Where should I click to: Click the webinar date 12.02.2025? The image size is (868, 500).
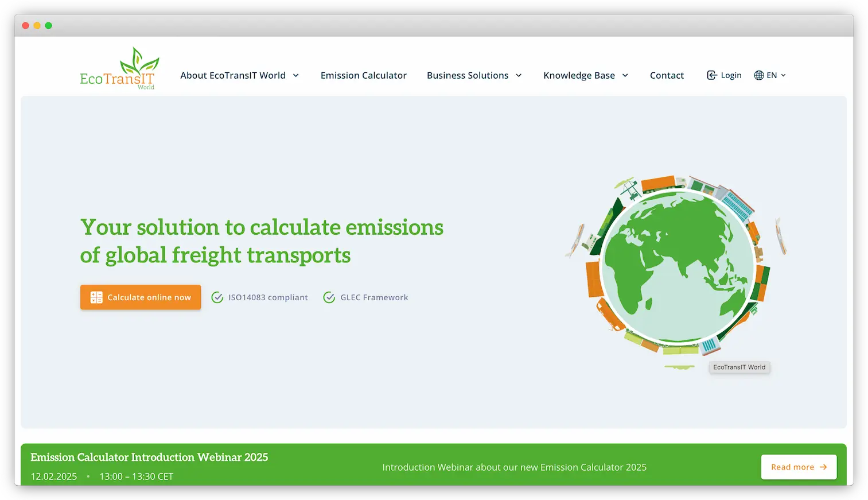[x=54, y=476]
